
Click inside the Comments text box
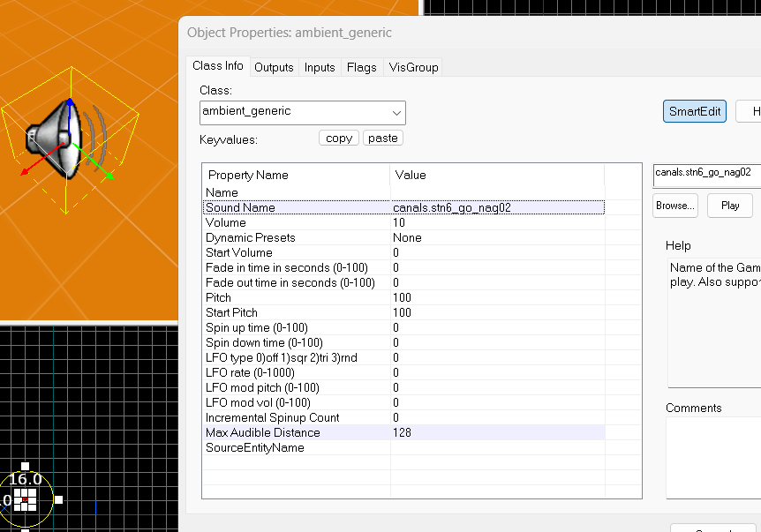pos(713,459)
